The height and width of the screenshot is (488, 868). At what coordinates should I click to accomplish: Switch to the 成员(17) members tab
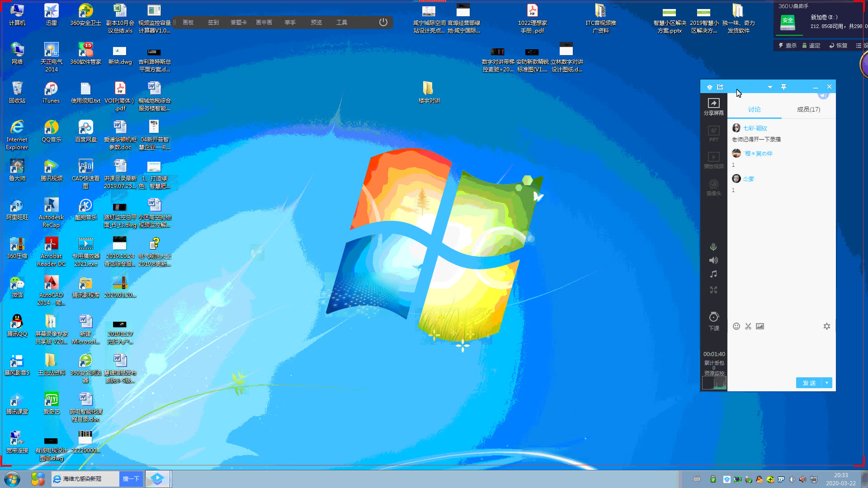tap(808, 109)
